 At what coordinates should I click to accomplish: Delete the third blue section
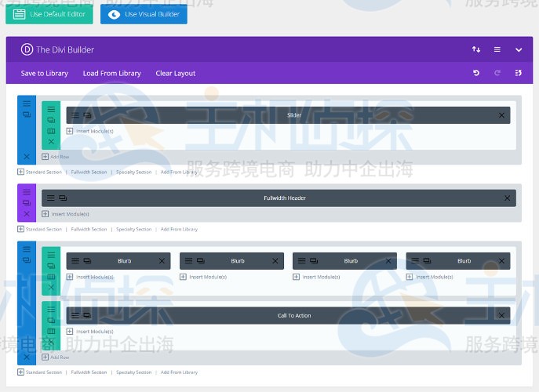pos(27,358)
